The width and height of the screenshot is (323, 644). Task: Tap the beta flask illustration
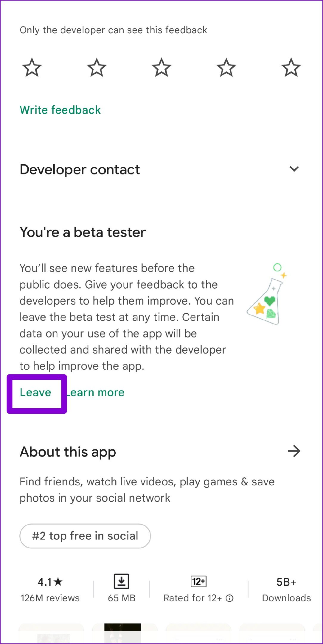point(267,294)
